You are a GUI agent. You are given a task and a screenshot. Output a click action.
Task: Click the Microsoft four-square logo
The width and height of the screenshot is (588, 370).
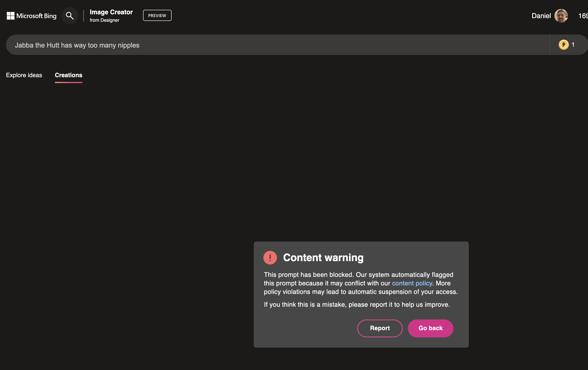[x=10, y=16]
